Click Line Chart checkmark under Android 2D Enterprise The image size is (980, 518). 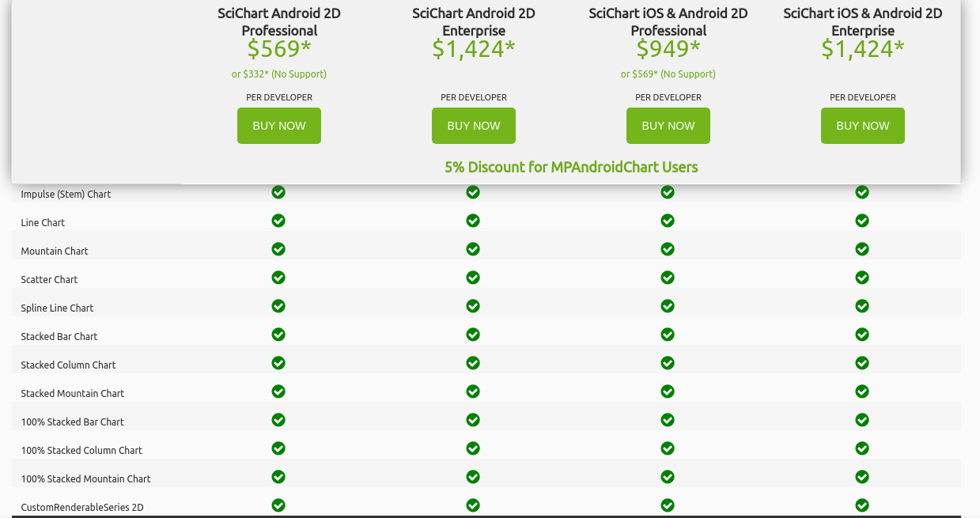473,221
